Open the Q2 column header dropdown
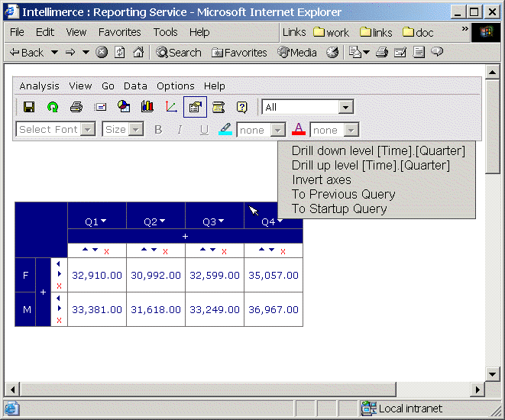This screenshot has width=505, height=420. (162, 221)
